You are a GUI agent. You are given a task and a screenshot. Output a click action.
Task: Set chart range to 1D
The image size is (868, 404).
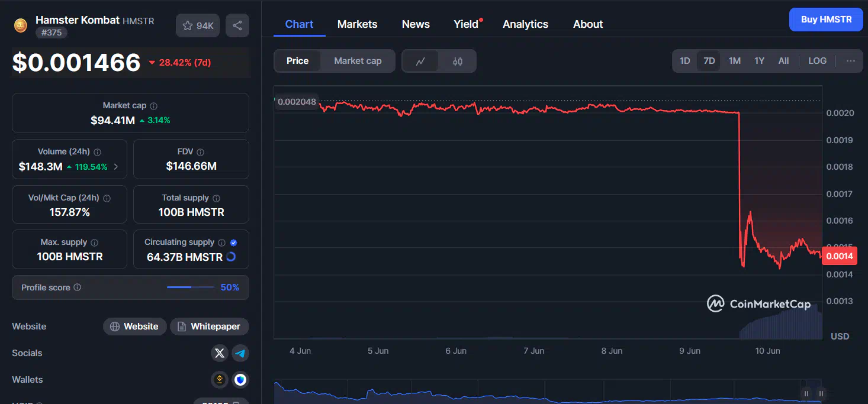click(x=685, y=61)
